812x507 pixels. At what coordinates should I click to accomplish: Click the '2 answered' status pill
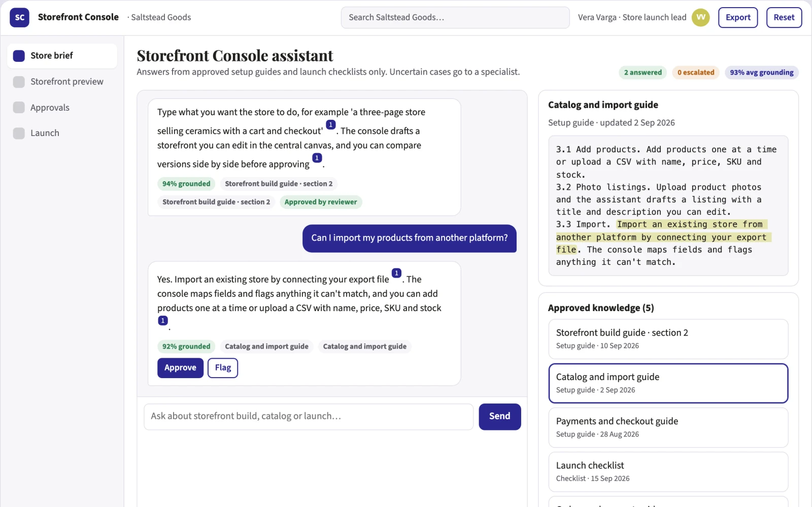(x=643, y=73)
